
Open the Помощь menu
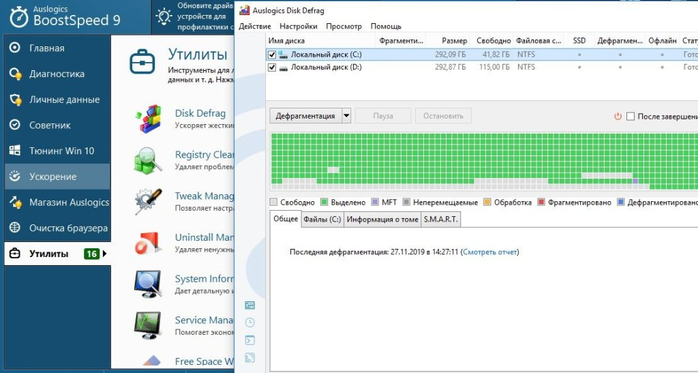386,26
